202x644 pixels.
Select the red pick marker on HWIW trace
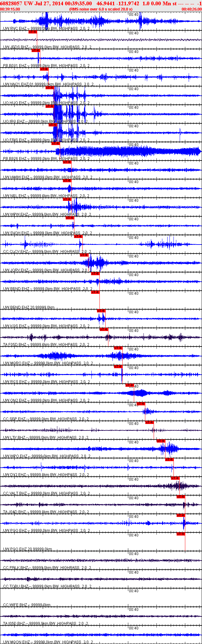coord(67,162)
